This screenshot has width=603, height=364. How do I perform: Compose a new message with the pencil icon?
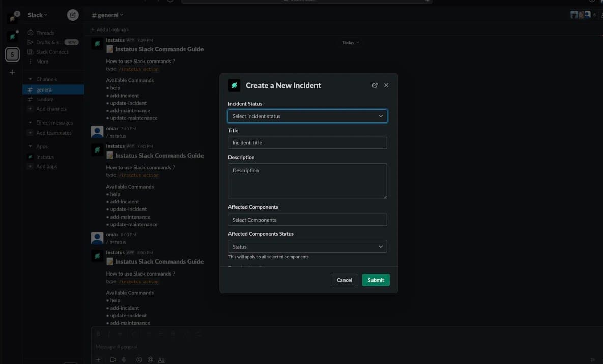[73, 15]
